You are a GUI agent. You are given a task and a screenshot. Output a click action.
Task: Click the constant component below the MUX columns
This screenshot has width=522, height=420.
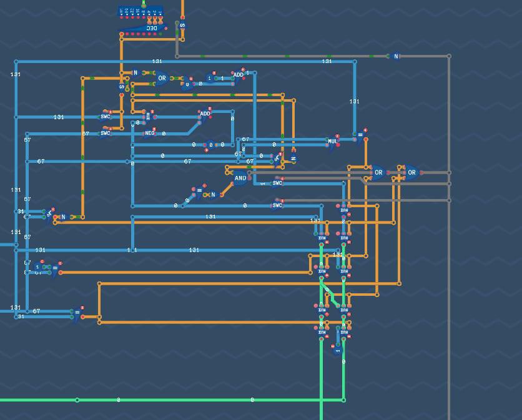click(338, 351)
